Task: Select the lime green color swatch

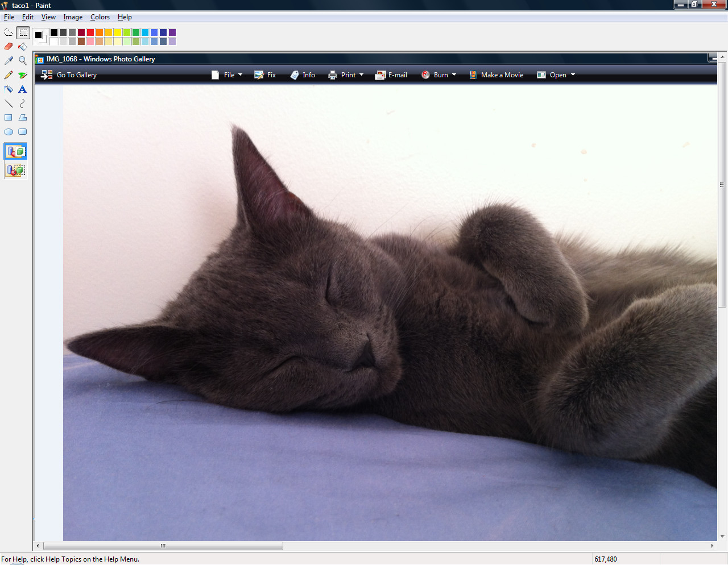Action: [127, 32]
